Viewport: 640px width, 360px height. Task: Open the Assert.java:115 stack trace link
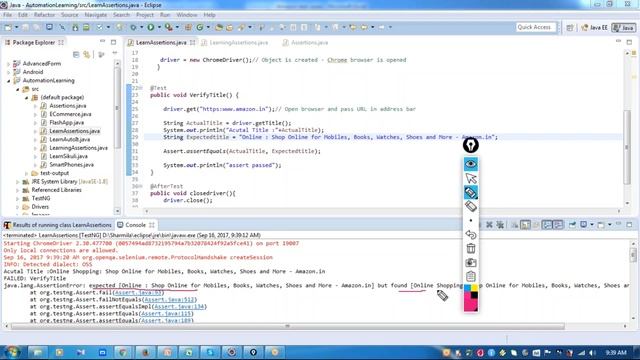(166, 313)
